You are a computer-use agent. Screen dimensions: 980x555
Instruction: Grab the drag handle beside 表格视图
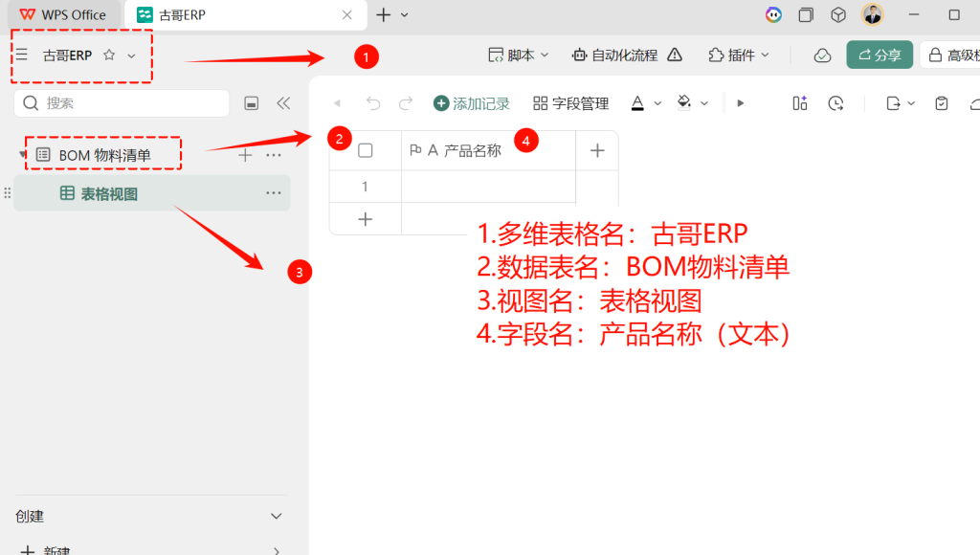coord(8,193)
